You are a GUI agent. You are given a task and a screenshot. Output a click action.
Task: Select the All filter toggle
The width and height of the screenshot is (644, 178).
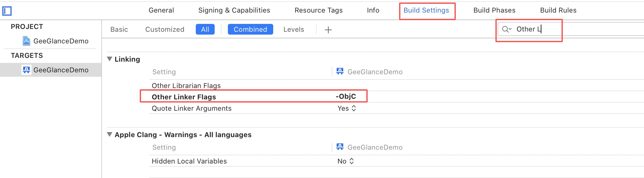click(x=205, y=29)
